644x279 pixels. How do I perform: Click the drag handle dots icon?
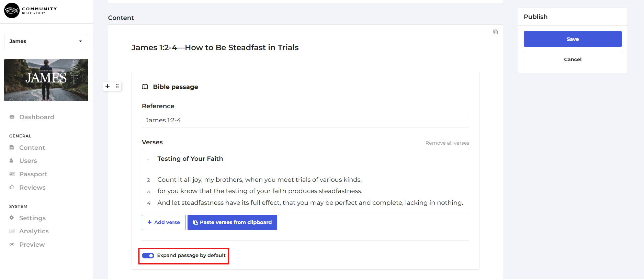117,86
